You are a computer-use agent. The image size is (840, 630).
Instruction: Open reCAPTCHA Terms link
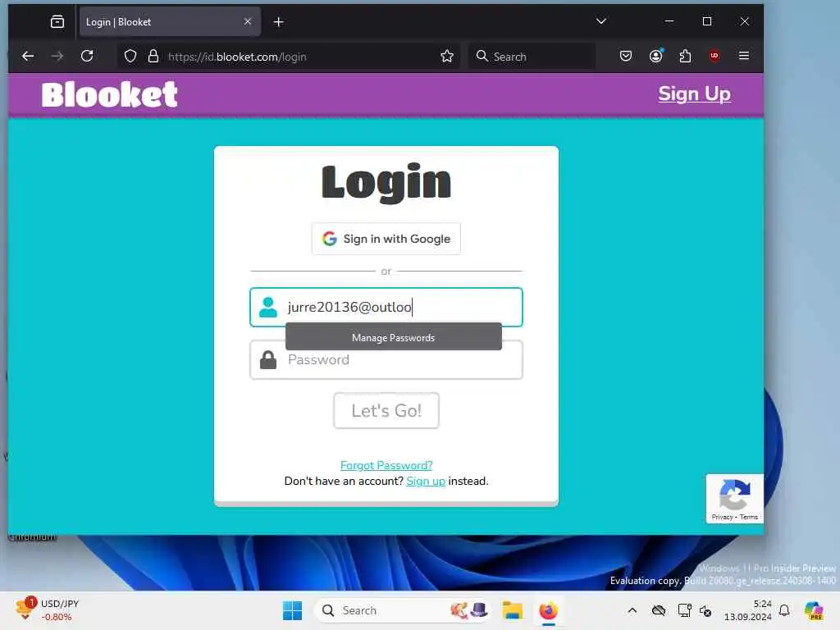(748, 517)
